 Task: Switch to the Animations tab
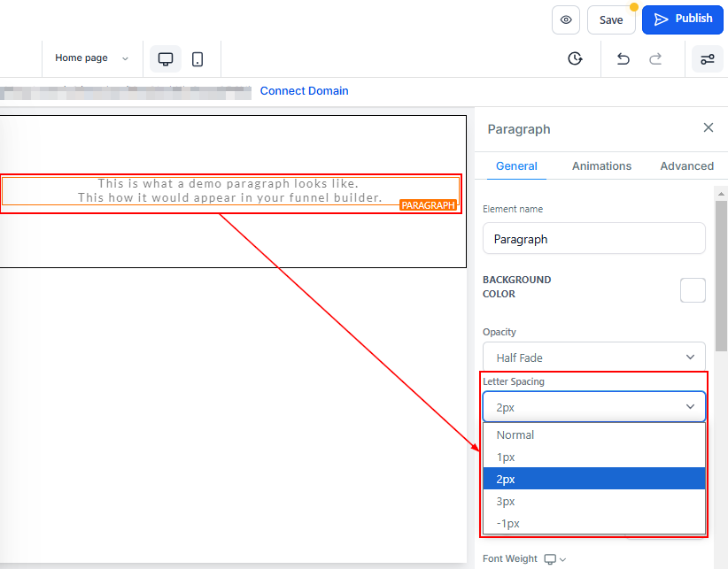pos(601,166)
